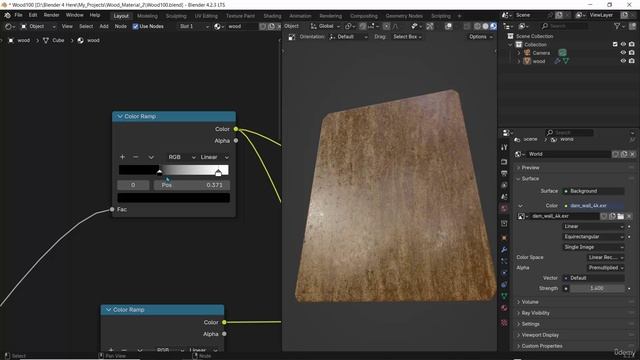Screen dimensions: 640x360
Task: Disable Camera in renders camera icon
Action: tap(632, 53)
